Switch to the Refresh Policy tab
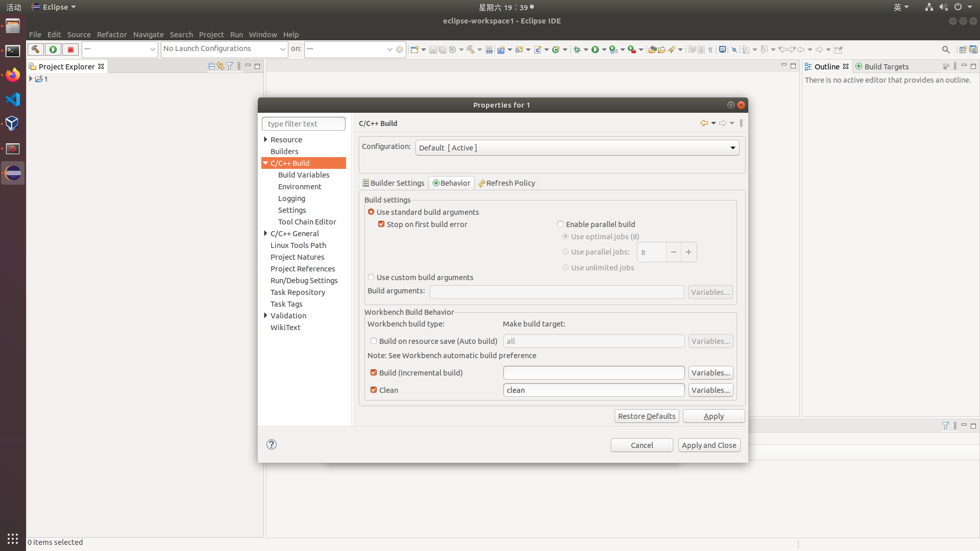980x551 pixels. click(506, 183)
